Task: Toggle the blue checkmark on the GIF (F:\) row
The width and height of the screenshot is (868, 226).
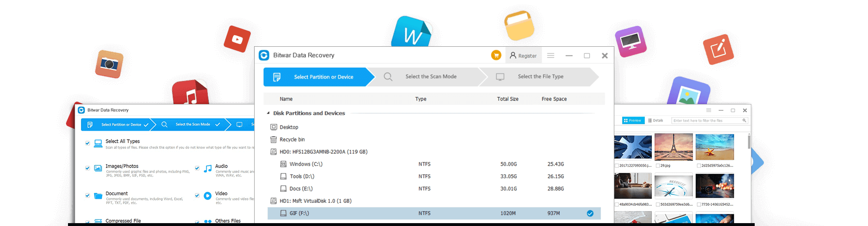Action: click(590, 213)
